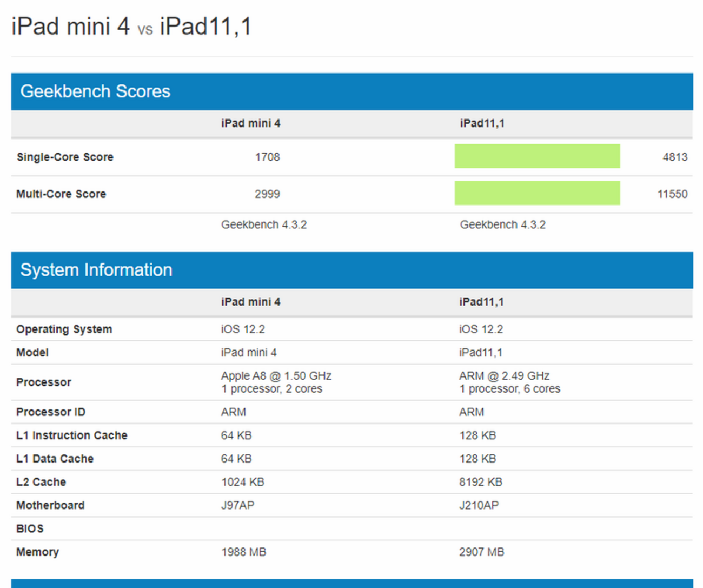Screen dimensions: 703x588
Task: Select the green Multi-Core Score bar
Action: click(537, 193)
